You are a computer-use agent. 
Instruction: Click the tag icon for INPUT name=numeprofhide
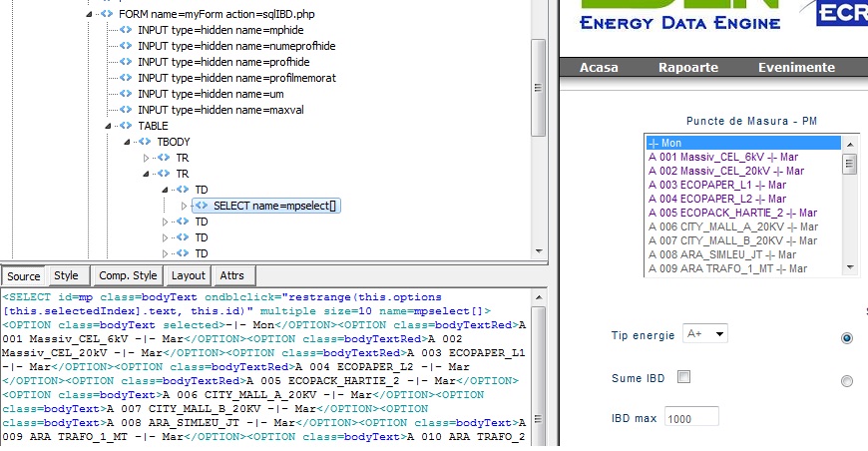(126, 46)
